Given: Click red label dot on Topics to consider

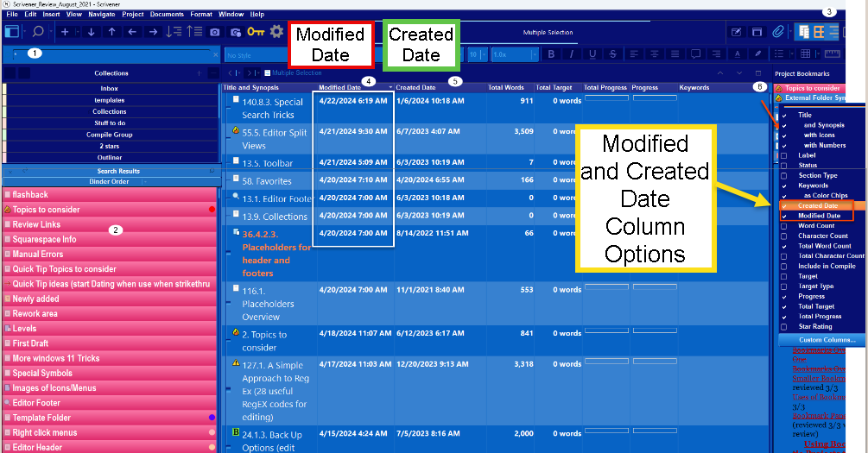Looking at the screenshot, I should tap(212, 210).
